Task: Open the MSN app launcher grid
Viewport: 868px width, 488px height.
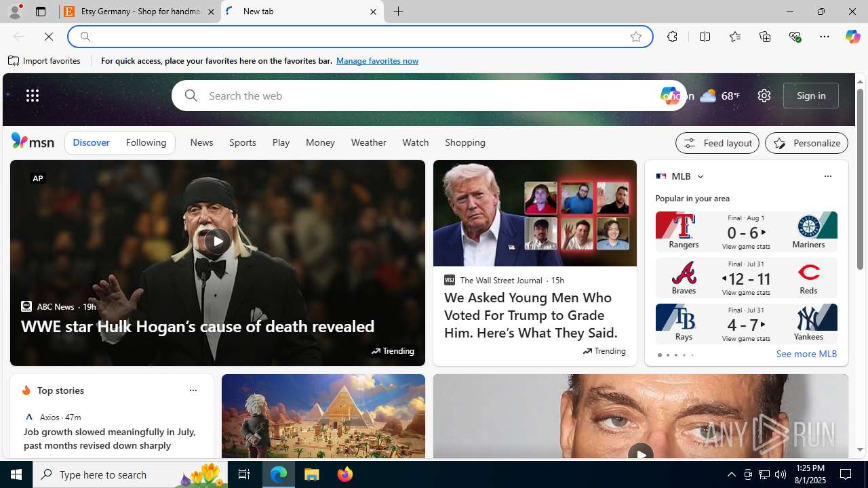Action: tap(33, 96)
